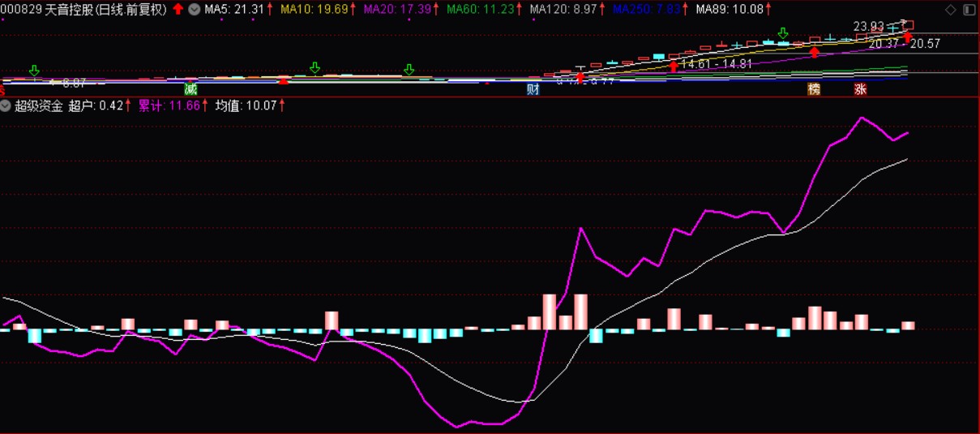Click the red up arrow above the 财 marker
This screenshot has width=980, height=434.
click(x=580, y=77)
